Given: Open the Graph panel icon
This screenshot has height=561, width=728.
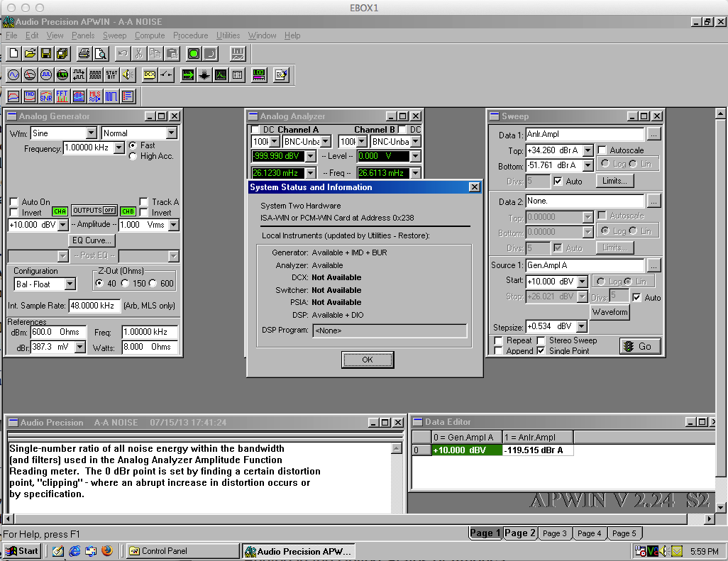Looking at the screenshot, I should (221, 74).
